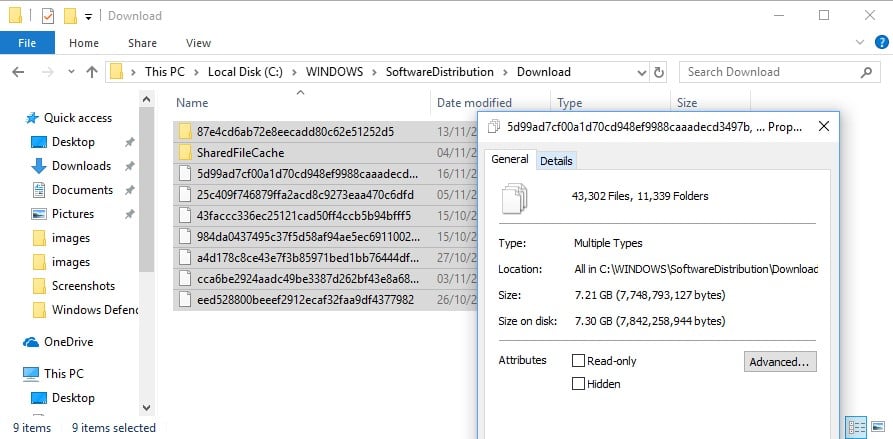Click the SharedFileCache folder icon
Image resolution: width=893 pixels, height=439 pixels.
tap(185, 153)
